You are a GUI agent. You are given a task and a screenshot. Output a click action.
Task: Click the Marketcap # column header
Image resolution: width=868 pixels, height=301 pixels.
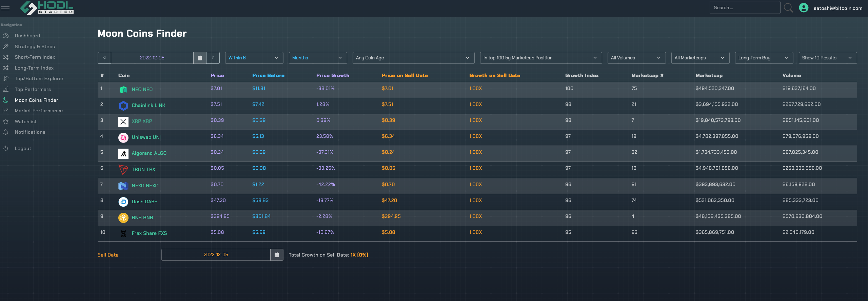648,75
